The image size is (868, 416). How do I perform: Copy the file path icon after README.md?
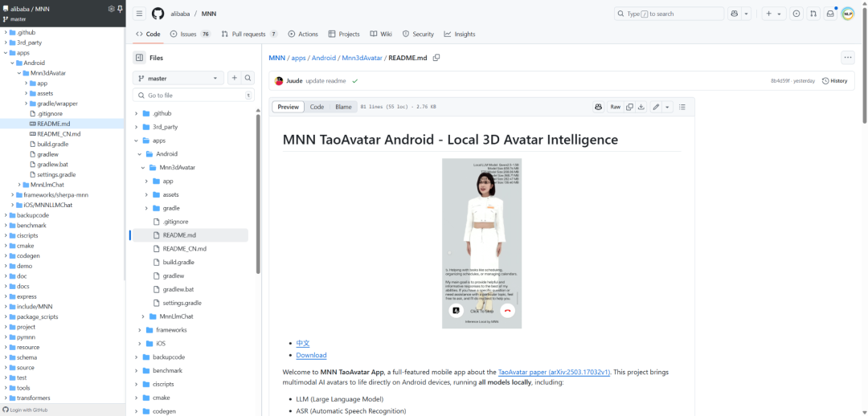coord(436,58)
